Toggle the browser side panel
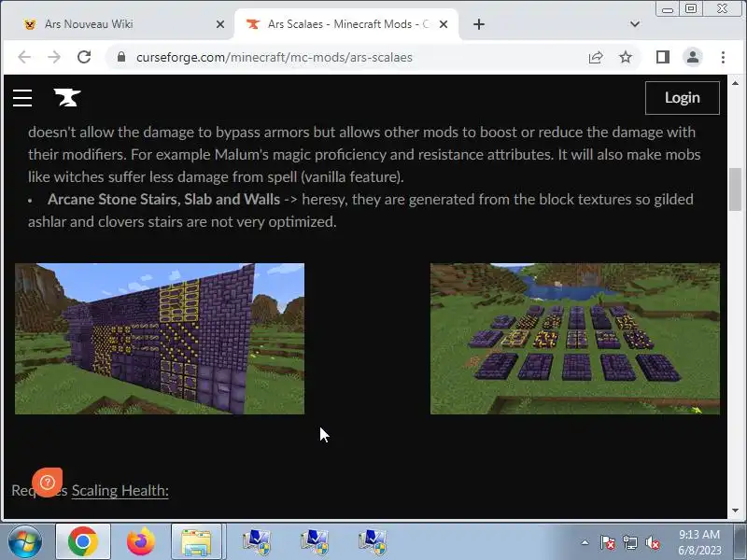This screenshot has width=747, height=560. (663, 57)
